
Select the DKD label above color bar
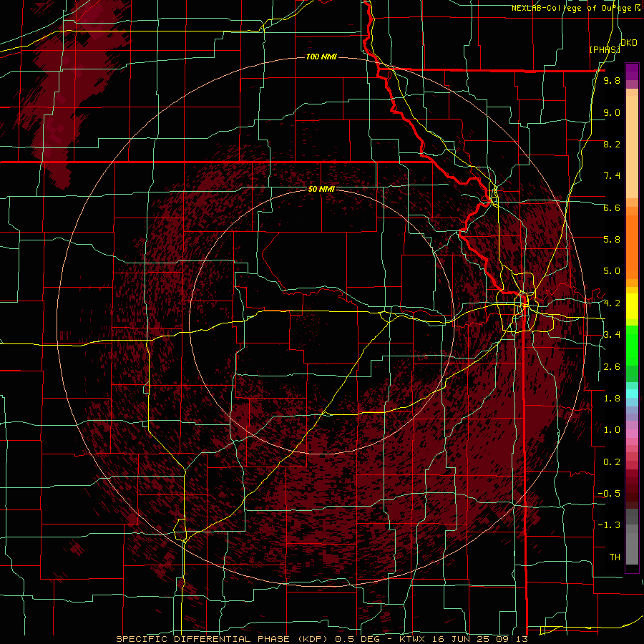[x=629, y=43]
